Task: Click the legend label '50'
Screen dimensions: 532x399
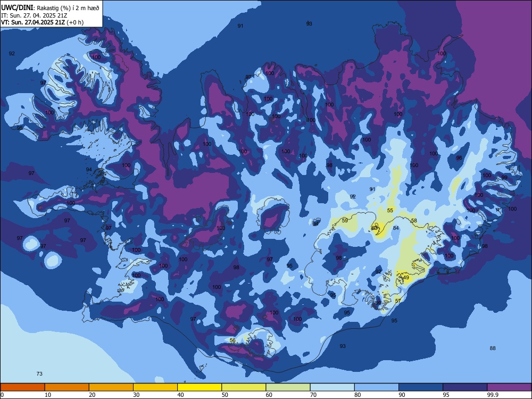Action: pos(225,395)
